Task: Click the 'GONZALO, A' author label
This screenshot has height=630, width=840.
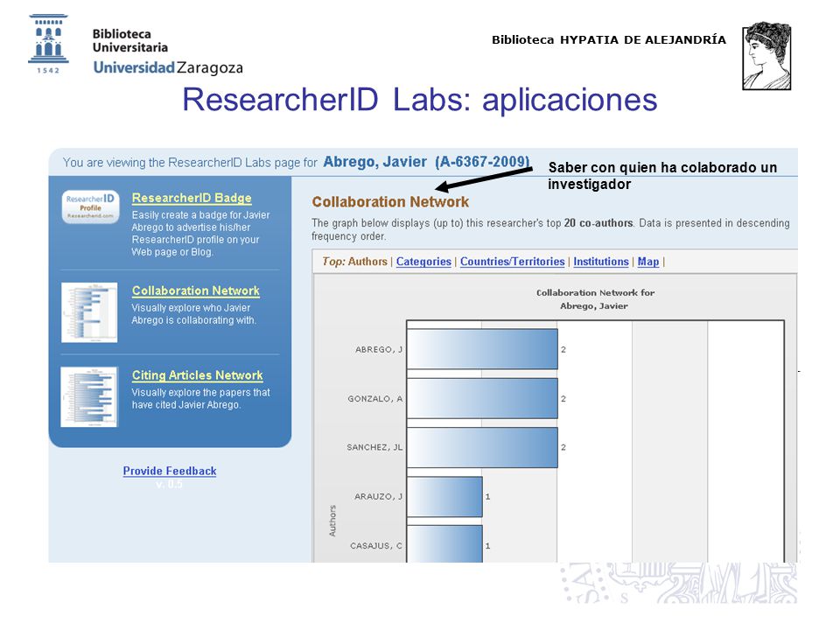Action: (x=375, y=399)
